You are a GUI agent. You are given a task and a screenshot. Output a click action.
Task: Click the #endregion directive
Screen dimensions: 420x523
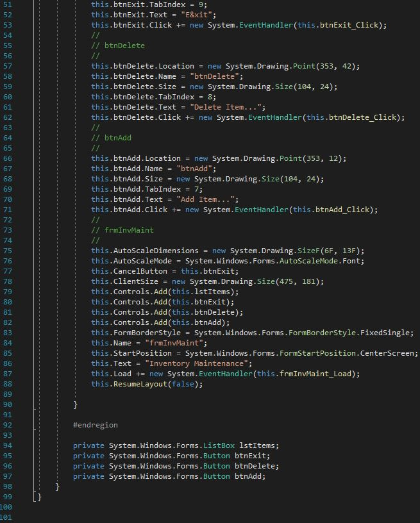(96, 426)
